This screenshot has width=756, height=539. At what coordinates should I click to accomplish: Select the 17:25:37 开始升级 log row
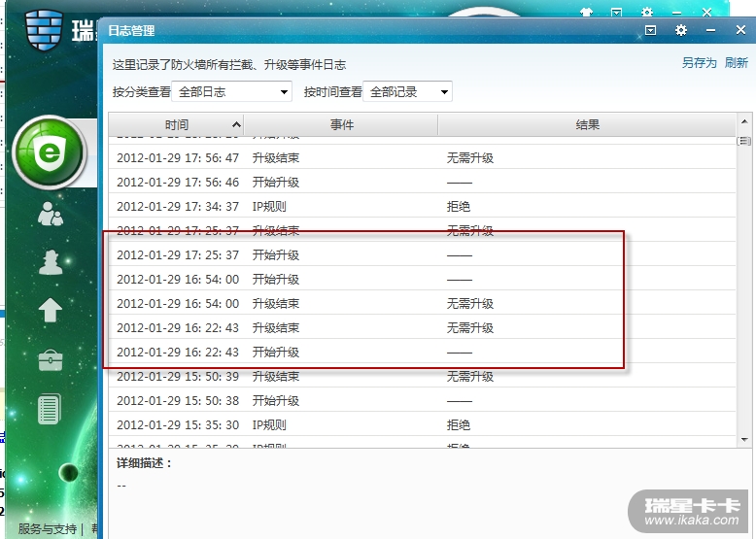[x=422, y=254]
